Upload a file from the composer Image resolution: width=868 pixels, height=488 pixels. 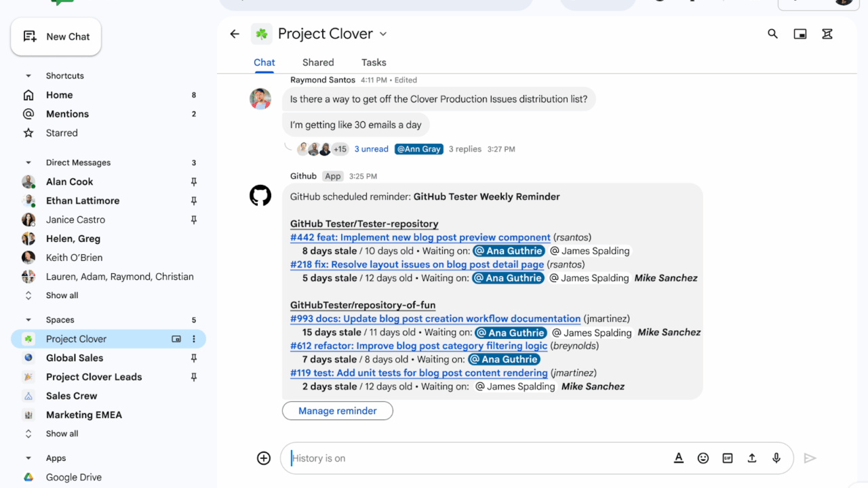click(752, 458)
